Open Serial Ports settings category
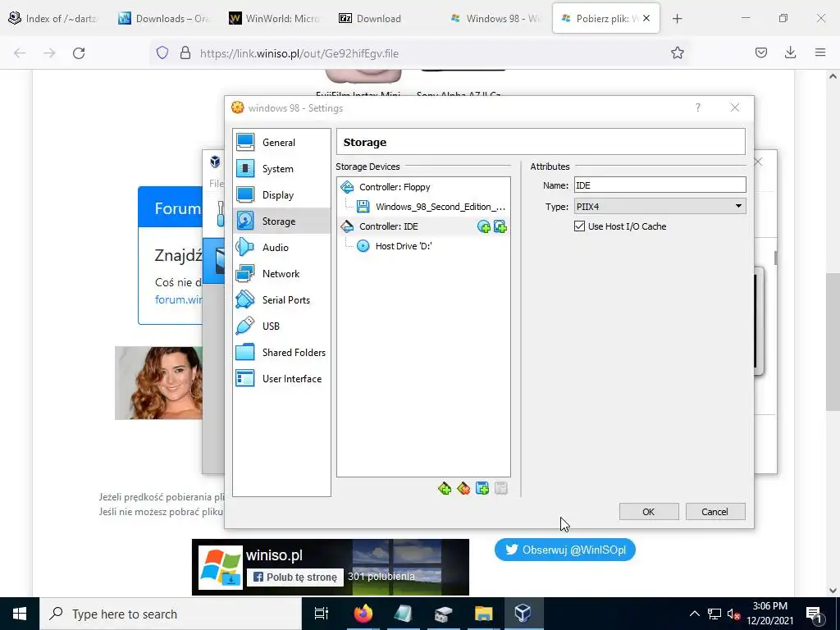Screen dimensions: 840x630 click(x=281, y=300)
